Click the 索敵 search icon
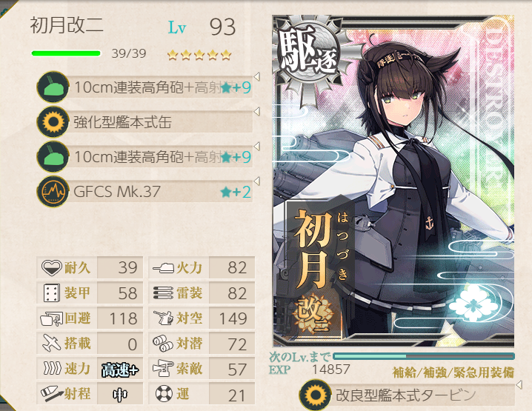The image size is (532, 411). 163,369
